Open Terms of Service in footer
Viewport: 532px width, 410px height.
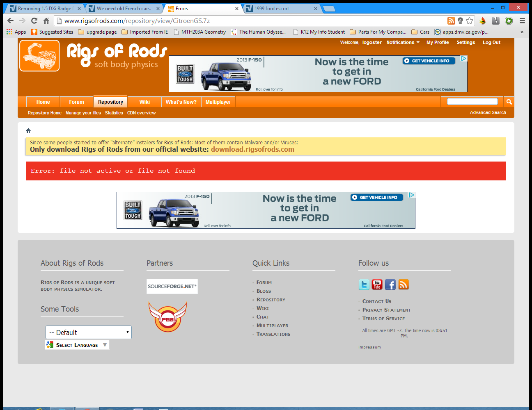[x=383, y=319]
